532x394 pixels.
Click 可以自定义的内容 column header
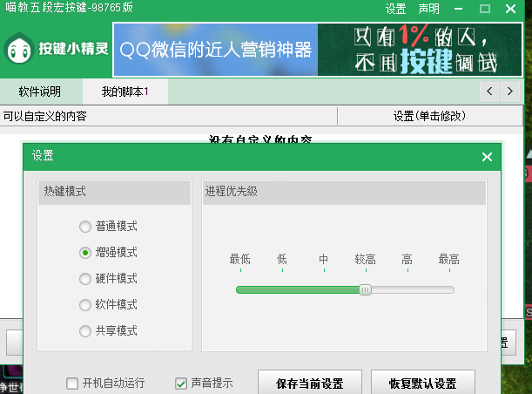(x=168, y=116)
